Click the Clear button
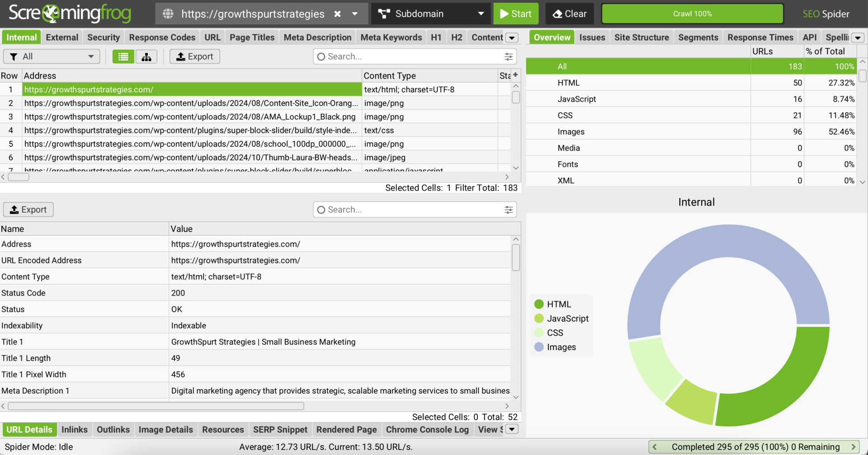The height and width of the screenshot is (455, 868). [x=570, y=14]
